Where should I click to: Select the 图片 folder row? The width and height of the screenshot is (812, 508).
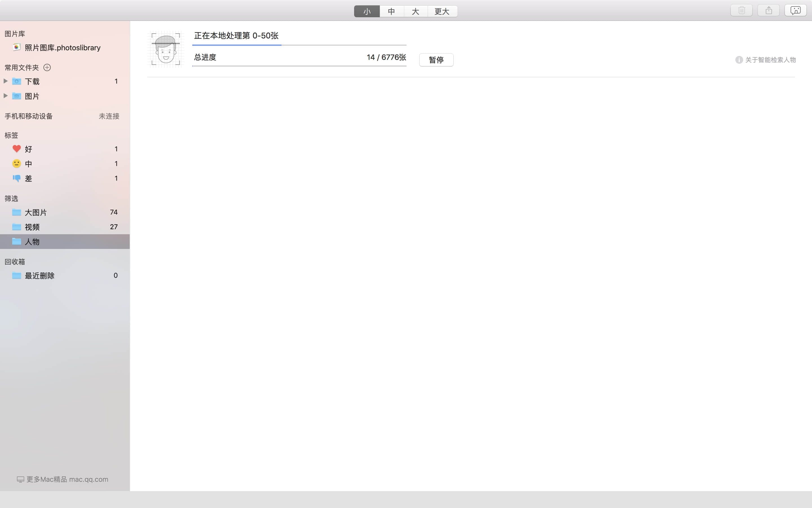(65, 96)
